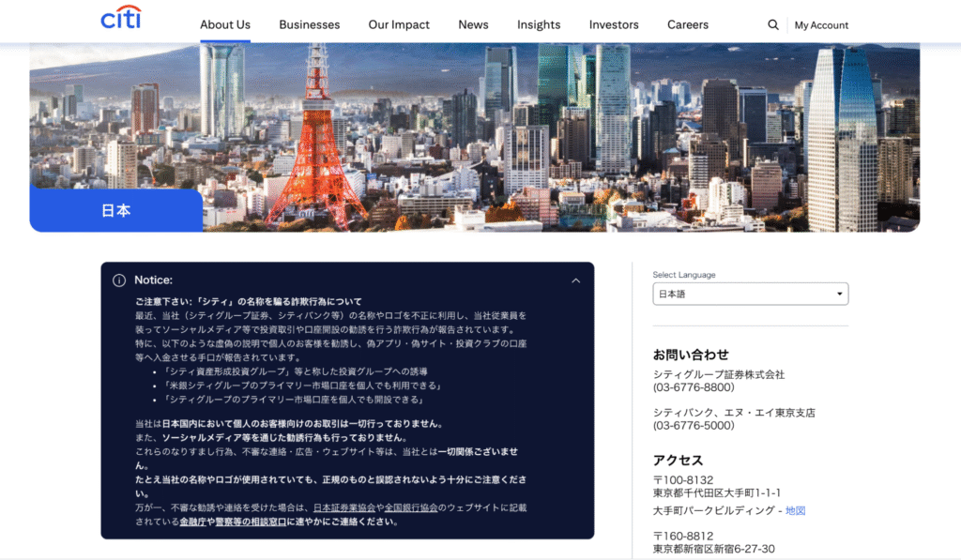Open the Our Impact menu

398,24
